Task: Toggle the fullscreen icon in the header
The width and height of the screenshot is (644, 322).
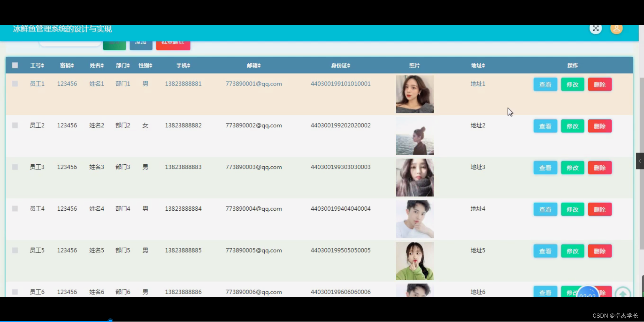Action: pyautogui.click(x=596, y=29)
